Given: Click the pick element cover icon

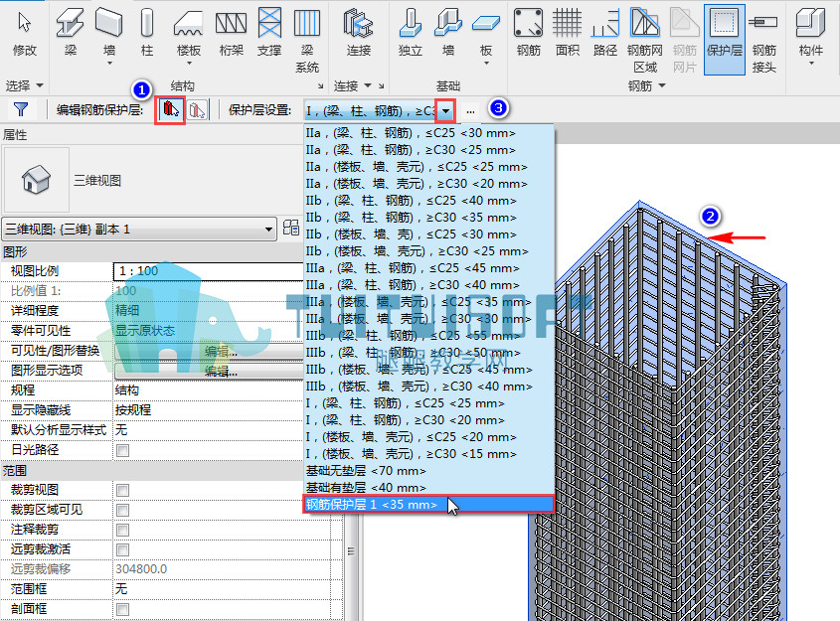Looking at the screenshot, I should click(x=170, y=110).
